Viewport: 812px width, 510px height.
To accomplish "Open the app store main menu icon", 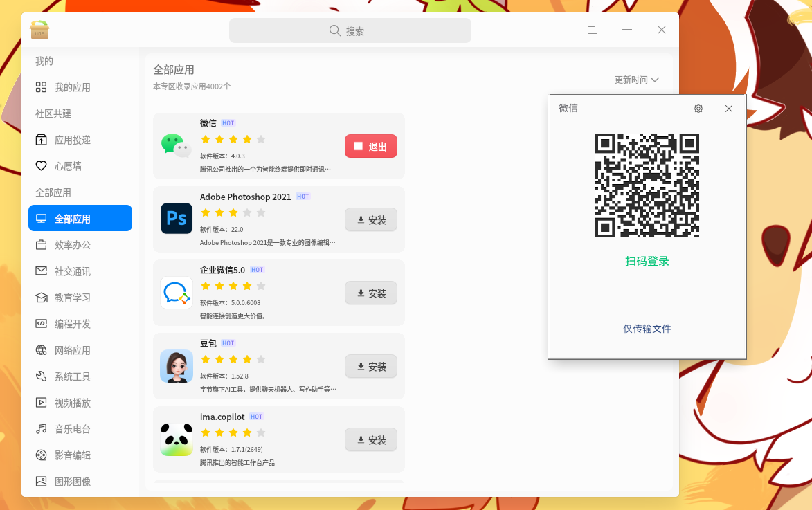I will [x=593, y=30].
